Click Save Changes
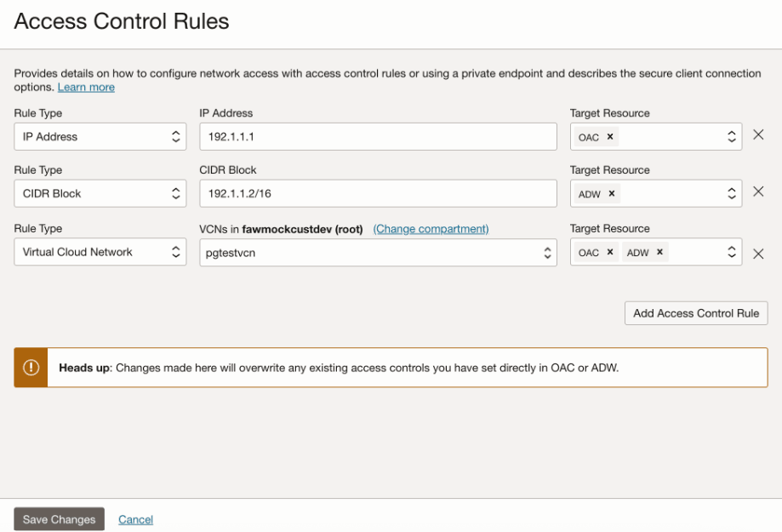The height and width of the screenshot is (532, 782). click(58, 518)
